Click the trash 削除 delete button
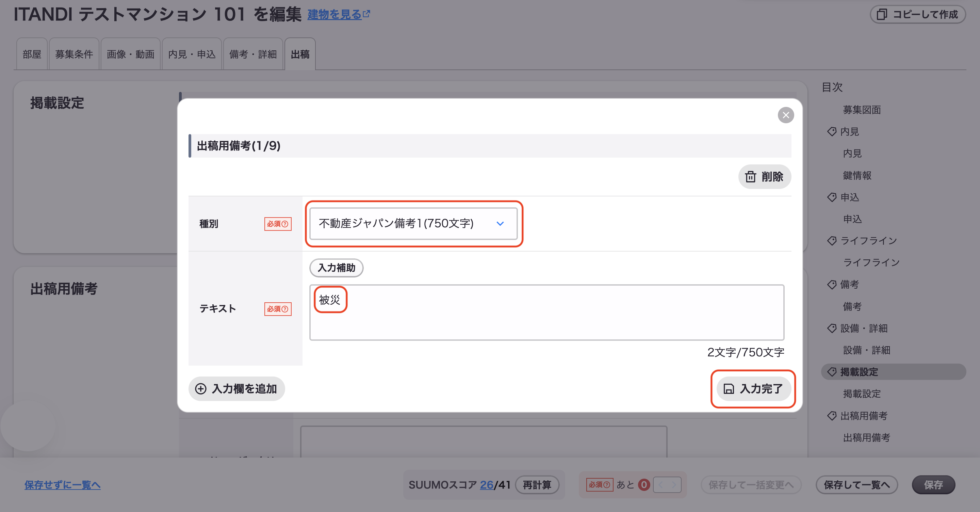Screen dimensions: 980x512 coord(764,177)
